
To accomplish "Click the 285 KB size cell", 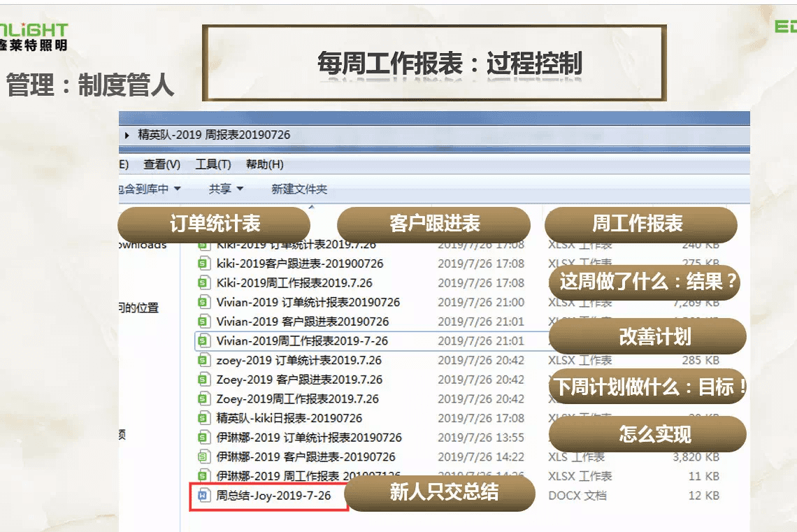I will coord(701,360).
